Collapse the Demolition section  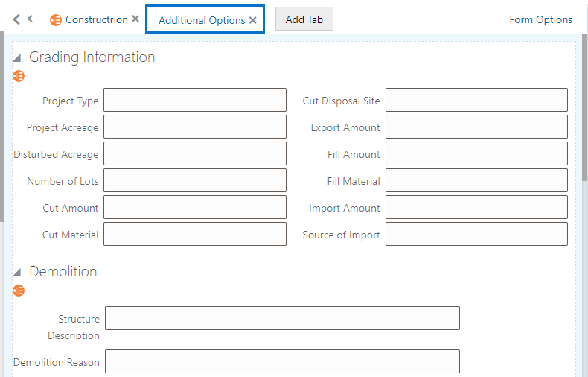[x=16, y=272]
